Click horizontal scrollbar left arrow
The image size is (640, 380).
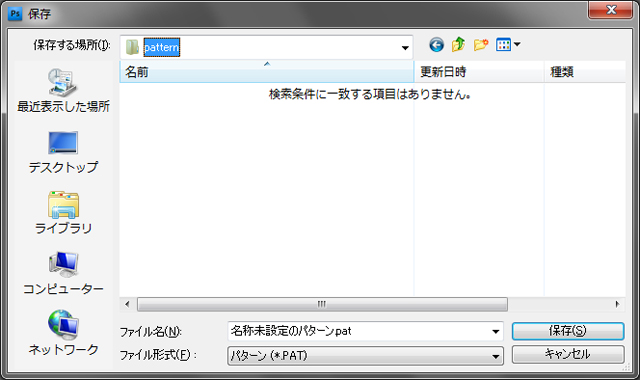click(x=127, y=304)
